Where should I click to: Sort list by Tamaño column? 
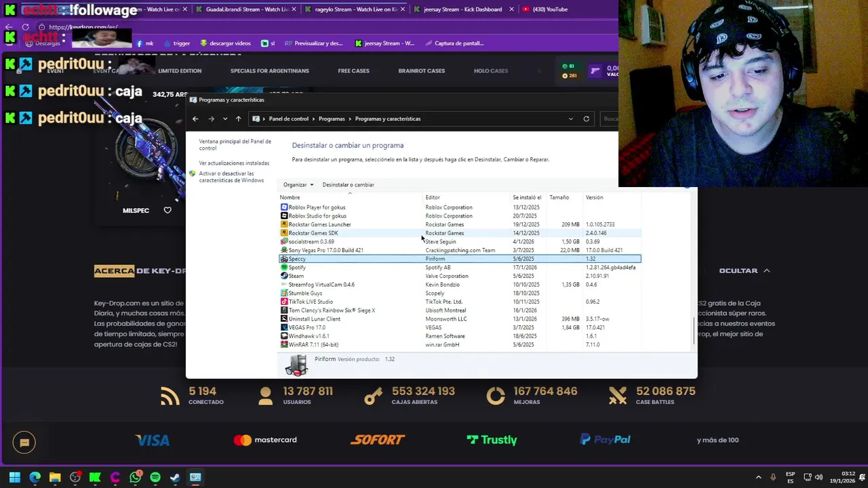pyautogui.click(x=559, y=197)
